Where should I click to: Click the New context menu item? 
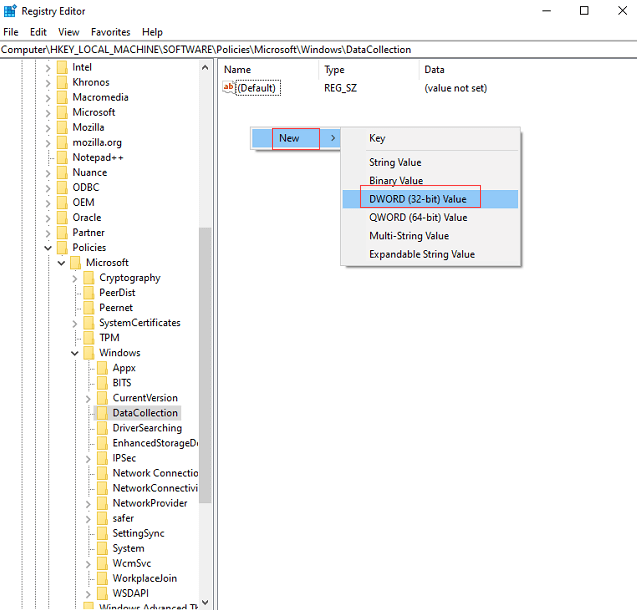(x=296, y=138)
